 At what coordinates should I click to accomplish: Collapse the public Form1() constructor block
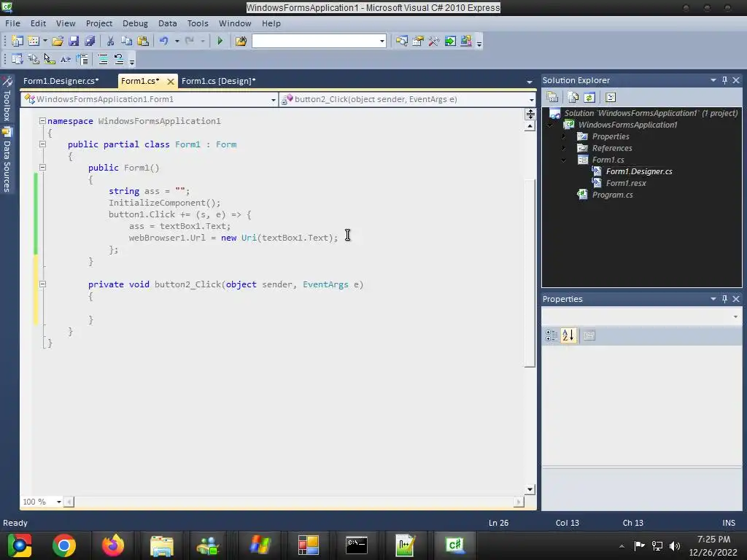click(x=42, y=168)
